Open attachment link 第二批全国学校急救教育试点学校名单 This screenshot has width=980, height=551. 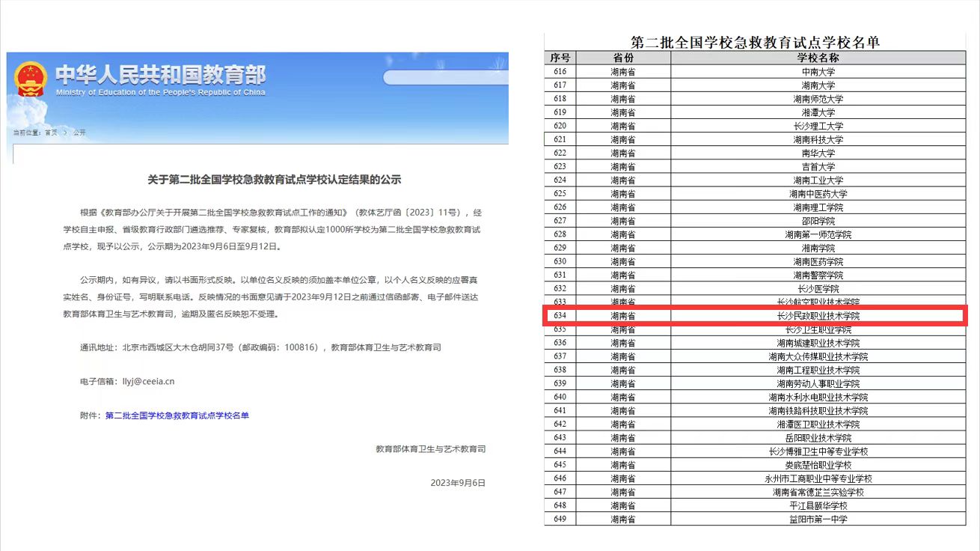177,415
